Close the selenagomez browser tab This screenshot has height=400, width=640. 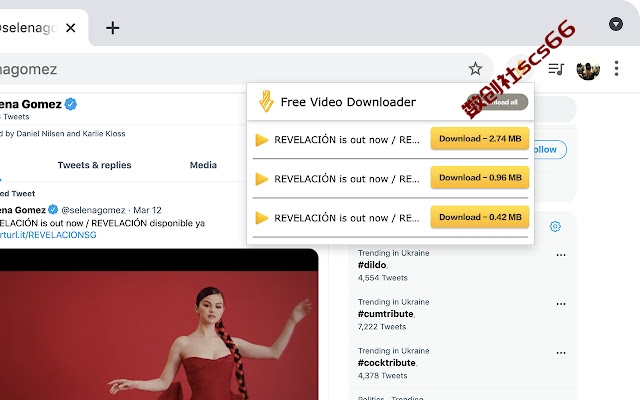pyautogui.click(x=71, y=28)
